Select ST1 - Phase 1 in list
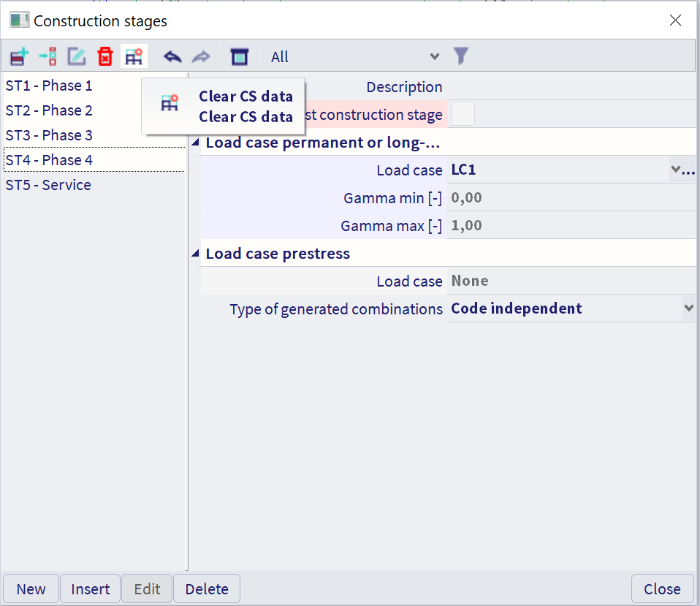The height and width of the screenshot is (606, 700). [x=49, y=86]
